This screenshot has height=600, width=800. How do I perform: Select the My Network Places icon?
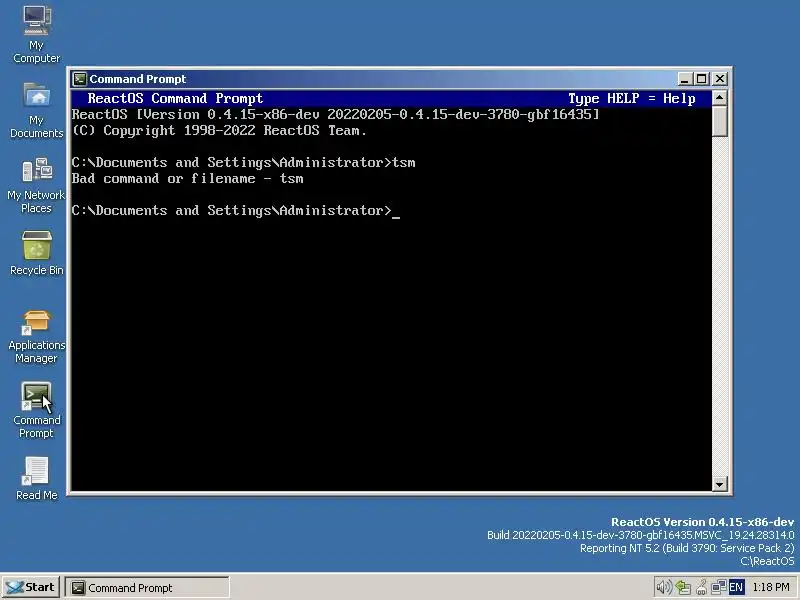tap(36, 185)
